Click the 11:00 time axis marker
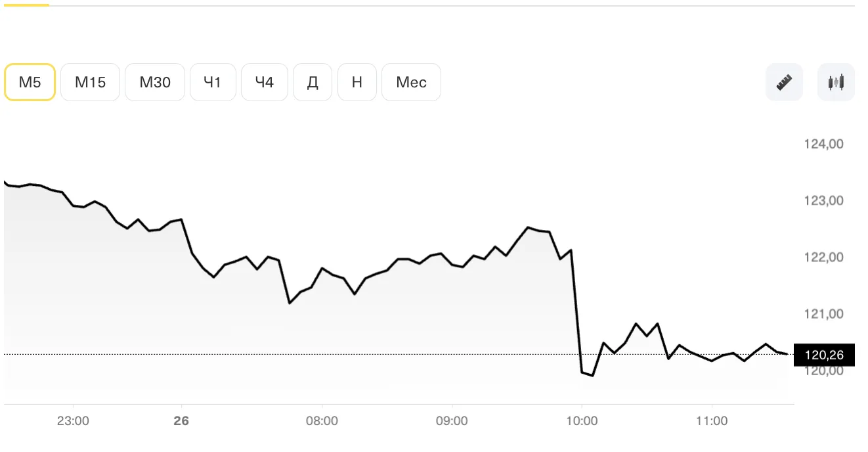 point(712,421)
